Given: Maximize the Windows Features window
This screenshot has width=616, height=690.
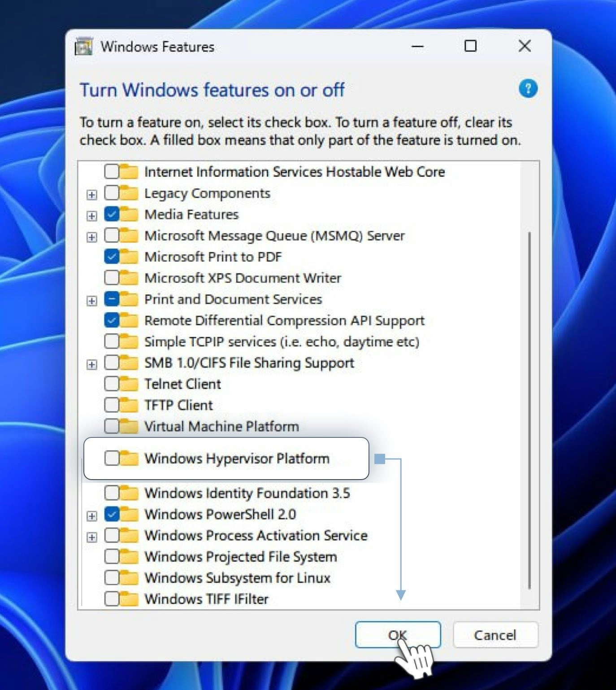Looking at the screenshot, I should click(x=470, y=46).
